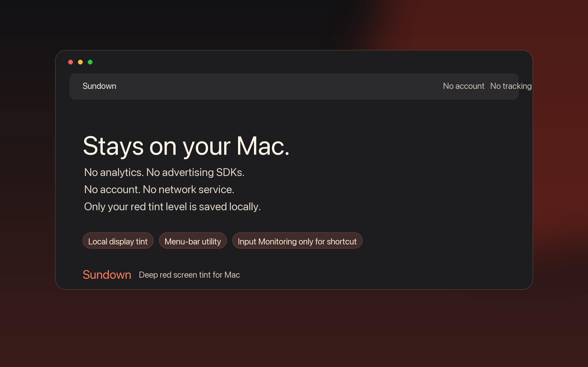Click the empty middle of the navigation bar
Viewport: 588px width, 367px height.
pos(280,86)
